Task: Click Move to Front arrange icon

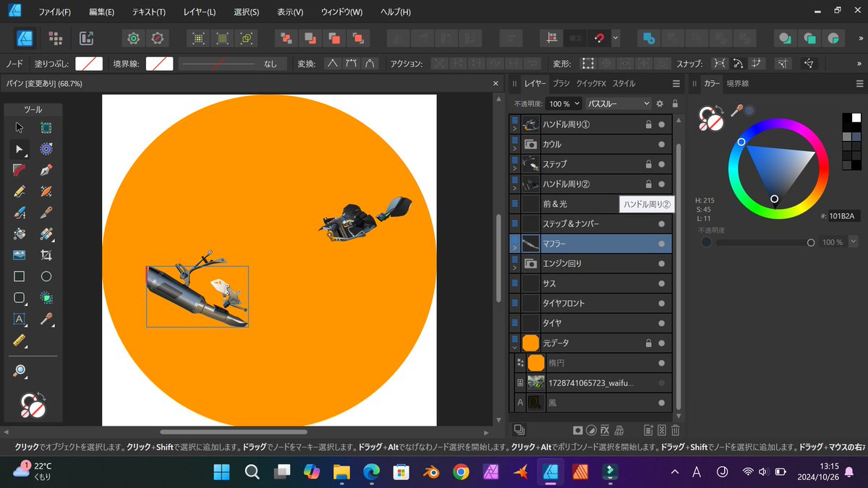Action: (x=357, y=38)
